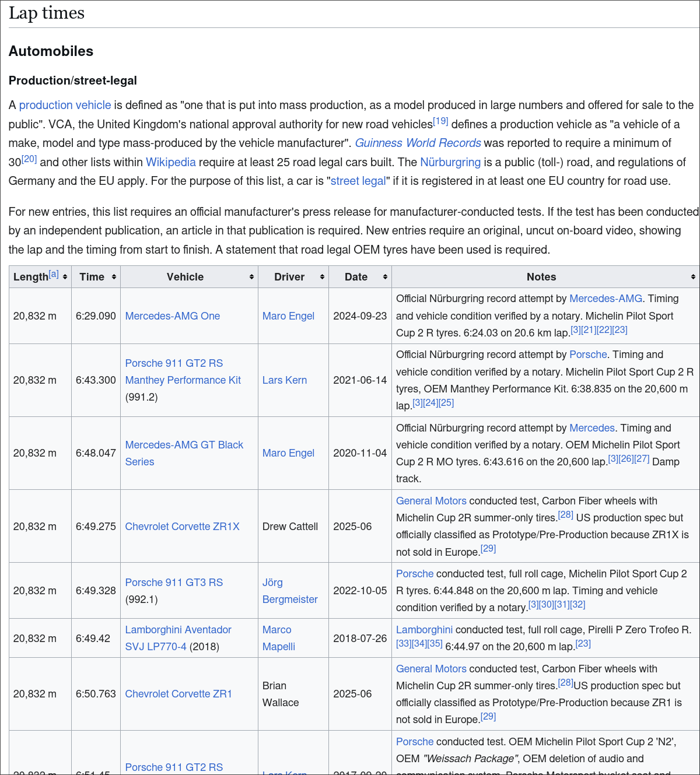Open General Motors link in Corvette ZR1 notes
Screen dimensions: 700x775
[x=431, y=669]
